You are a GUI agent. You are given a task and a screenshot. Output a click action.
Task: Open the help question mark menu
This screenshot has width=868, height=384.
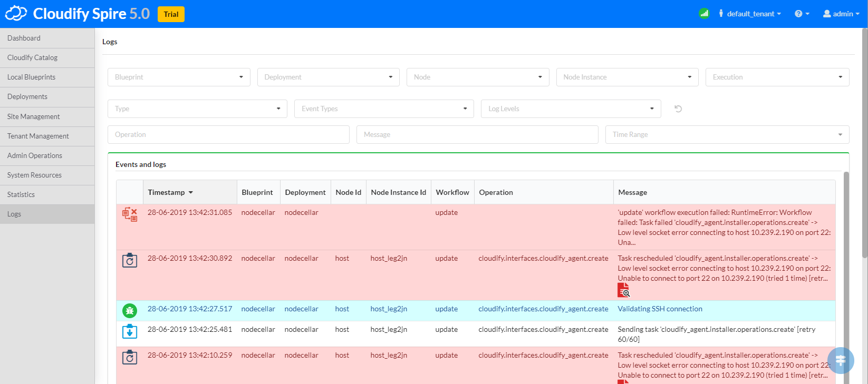click(802, 14)
